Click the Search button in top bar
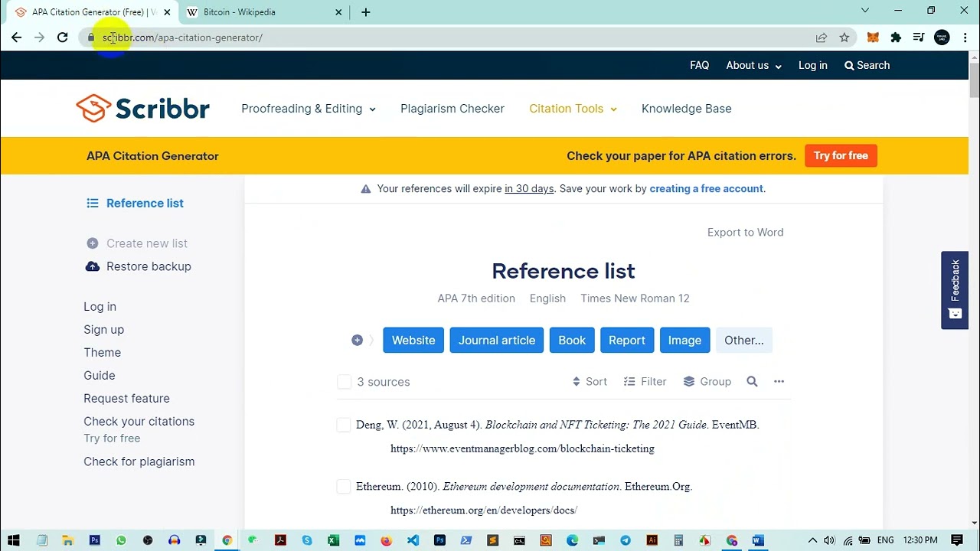 coord(867,65)
